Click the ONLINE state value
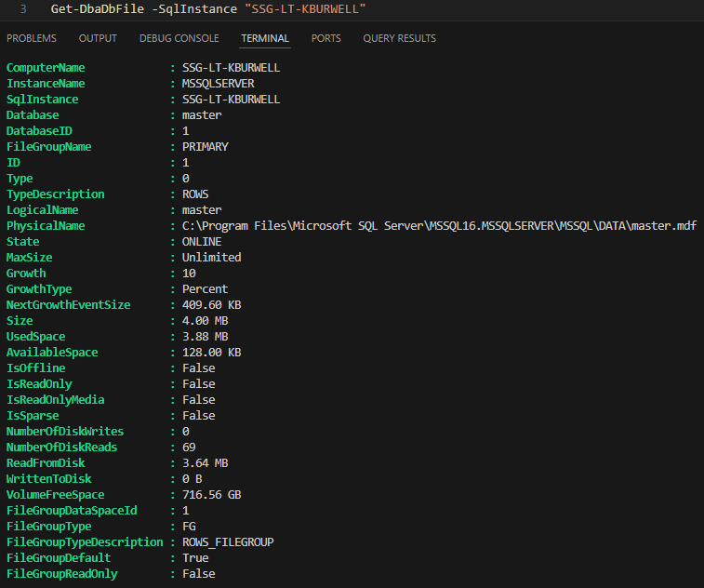Screen dimensions: 704x588 pos(202,242)
